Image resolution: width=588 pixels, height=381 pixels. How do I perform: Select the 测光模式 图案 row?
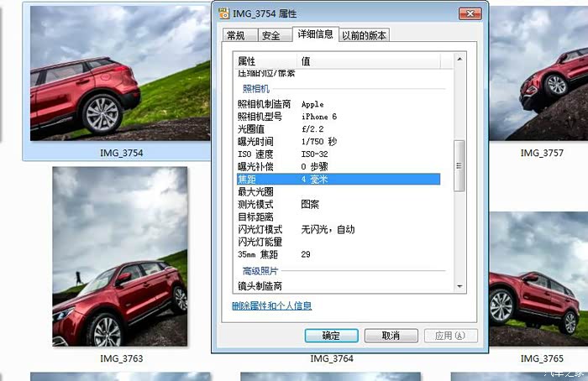pos(339,204)
